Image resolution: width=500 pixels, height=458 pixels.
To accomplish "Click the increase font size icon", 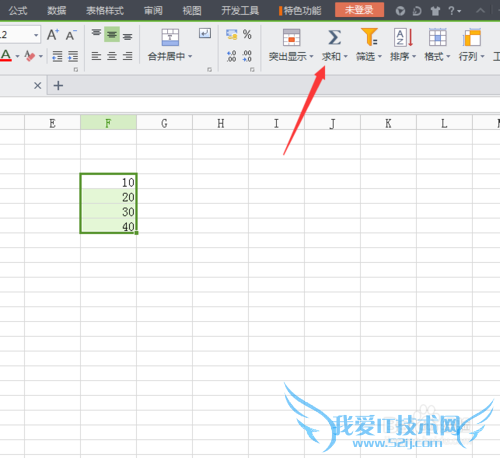I will pyautogui.click(x=53, y=35).
